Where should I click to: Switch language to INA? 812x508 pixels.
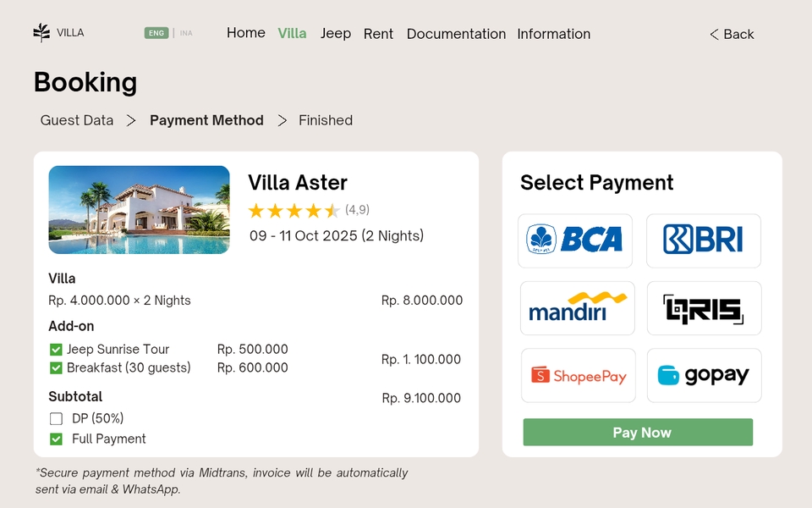coord(186,34)
